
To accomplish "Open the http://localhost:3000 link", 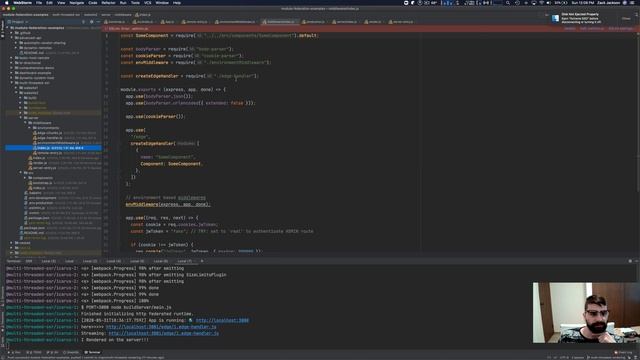I will [222, 320].
